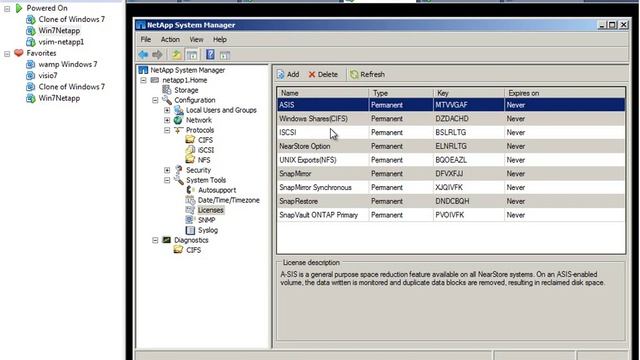Select Win7Netapp under Powered On

59,31
